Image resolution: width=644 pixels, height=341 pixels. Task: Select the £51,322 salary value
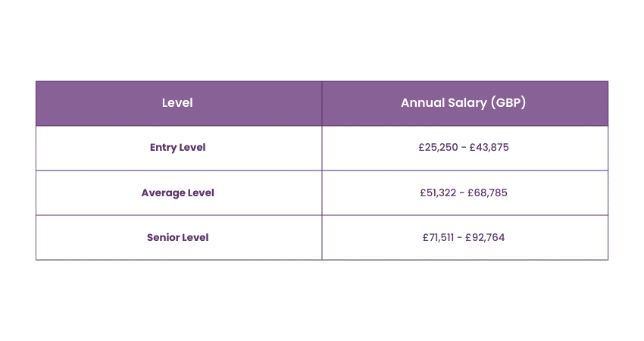[x=439, y=192]
